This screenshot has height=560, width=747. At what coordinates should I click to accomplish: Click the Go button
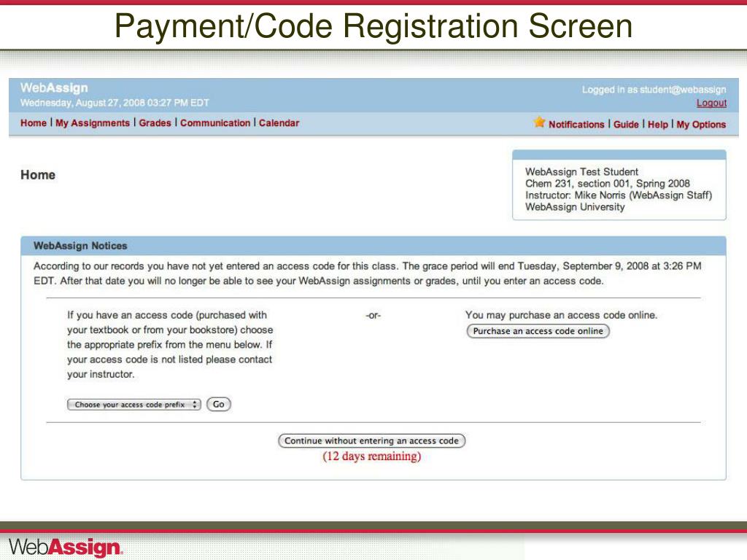tap(219, 404)
